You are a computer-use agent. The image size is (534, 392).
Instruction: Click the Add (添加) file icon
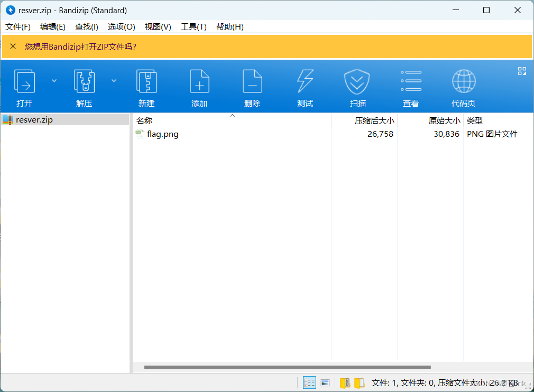tap(199, 81)
